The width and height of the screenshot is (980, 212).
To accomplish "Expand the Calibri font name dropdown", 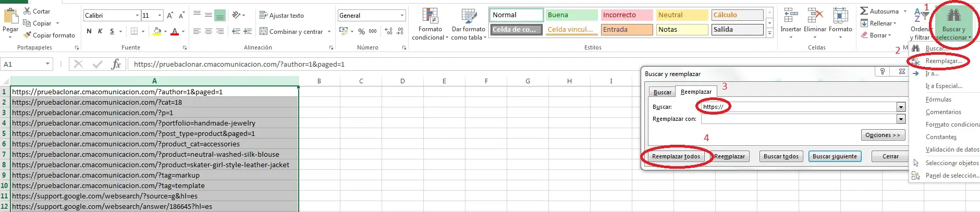I will [137, 16].
